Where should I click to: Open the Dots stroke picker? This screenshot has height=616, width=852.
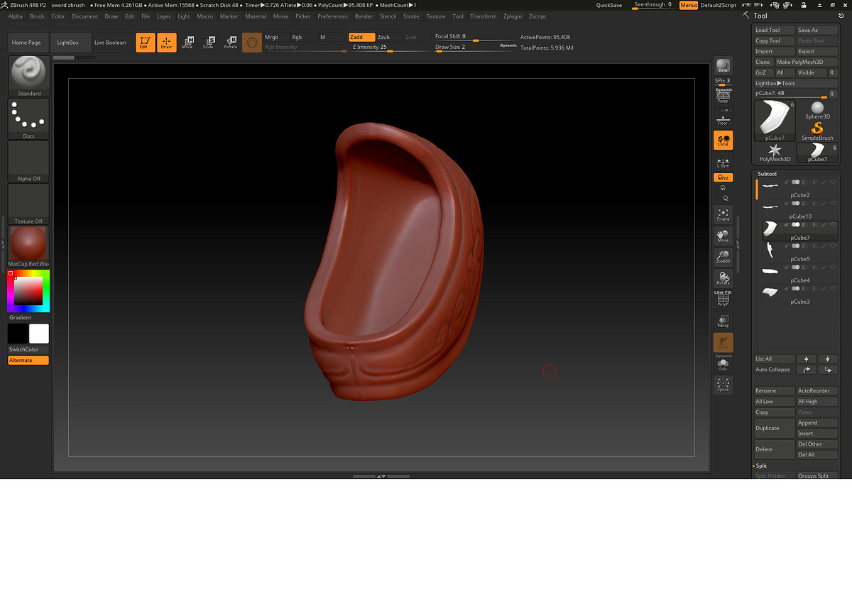coord(29,119)
